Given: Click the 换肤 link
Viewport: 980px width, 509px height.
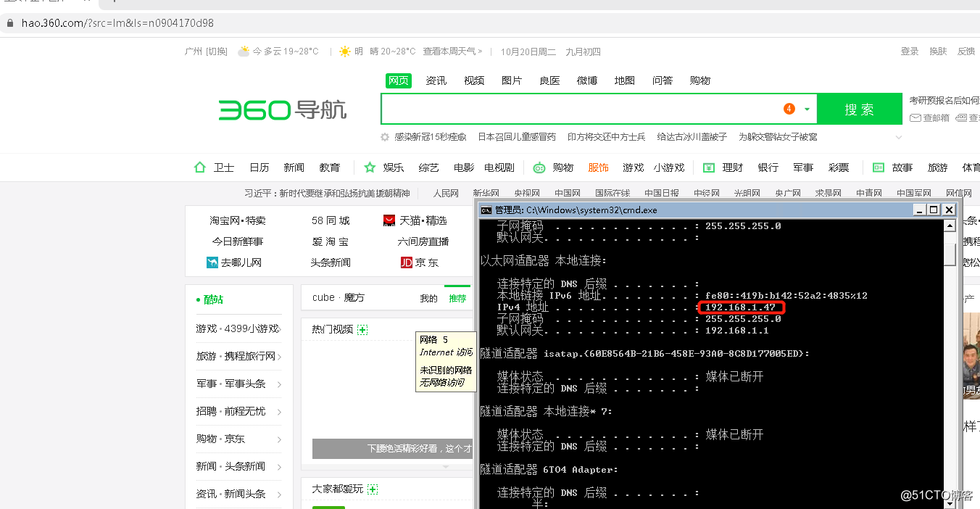Looking at the screenshot, I should point(939,51).
